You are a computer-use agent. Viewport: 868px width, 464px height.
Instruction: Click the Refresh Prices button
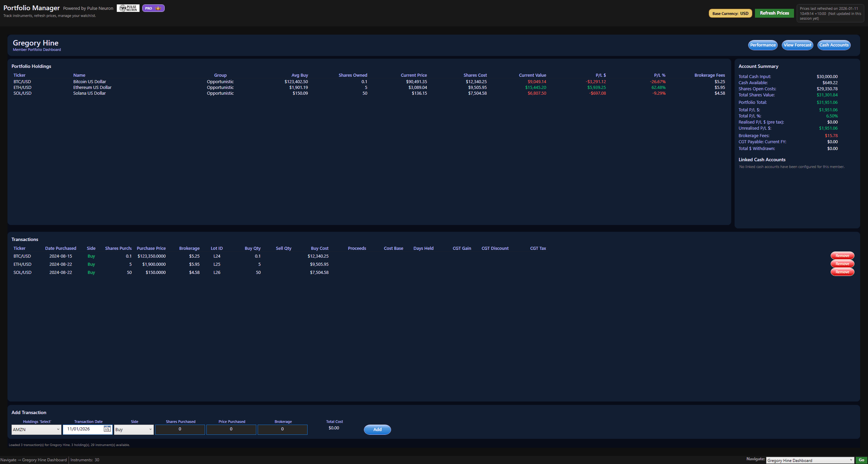(774, 13)
